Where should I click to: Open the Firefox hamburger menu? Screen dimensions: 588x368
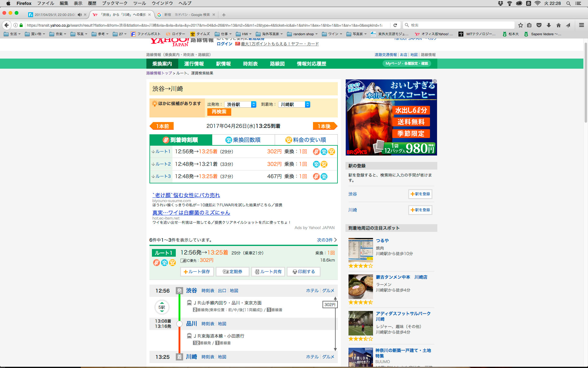581,25
